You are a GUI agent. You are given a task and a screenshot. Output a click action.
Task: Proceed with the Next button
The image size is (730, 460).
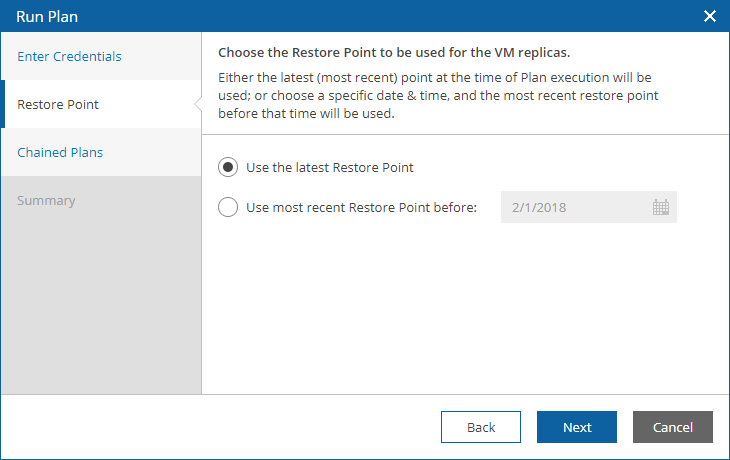click(x=577, y=427)
